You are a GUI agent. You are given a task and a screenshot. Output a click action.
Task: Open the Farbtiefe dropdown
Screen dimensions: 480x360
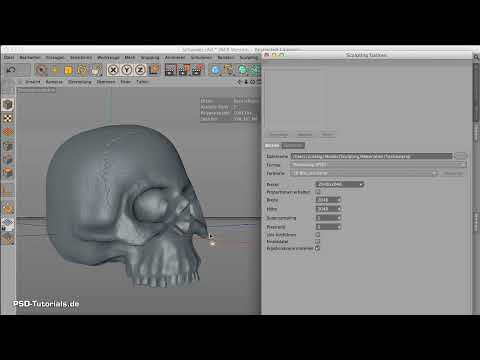coord(364,173)
